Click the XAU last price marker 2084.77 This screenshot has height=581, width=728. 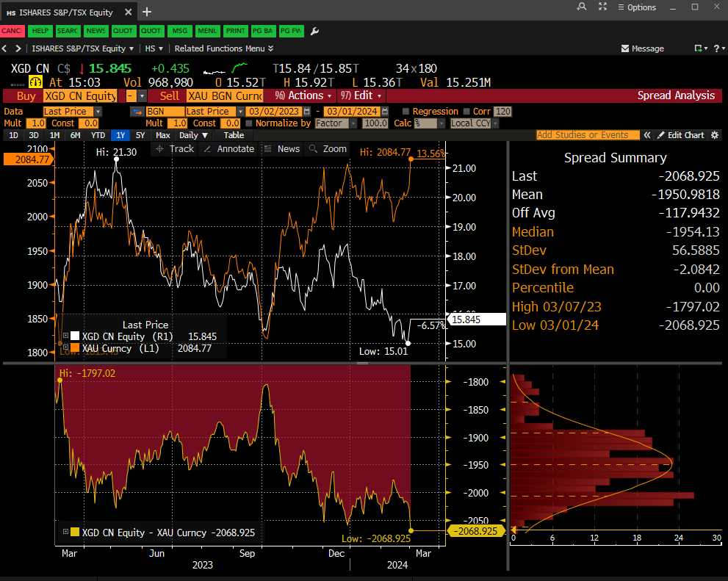(29, 159)
